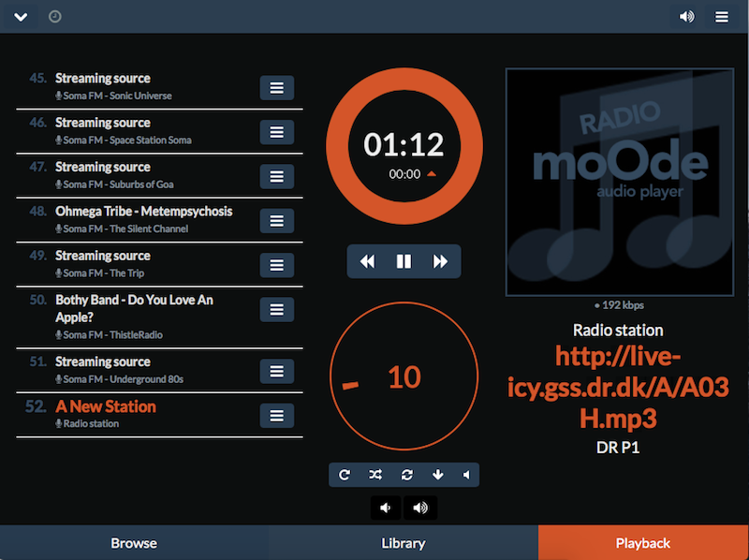This screenshot has width=749, height=560.
Task: Raise volume with the volume-up button
Action: tap(420, 508)
